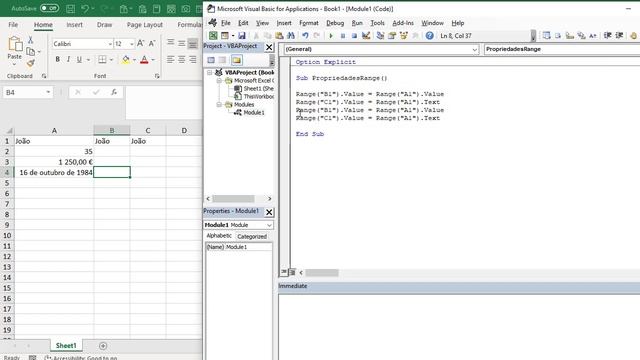
Task: Click the code window horizontal scrollbar thumb
Action: click(322, 273)
